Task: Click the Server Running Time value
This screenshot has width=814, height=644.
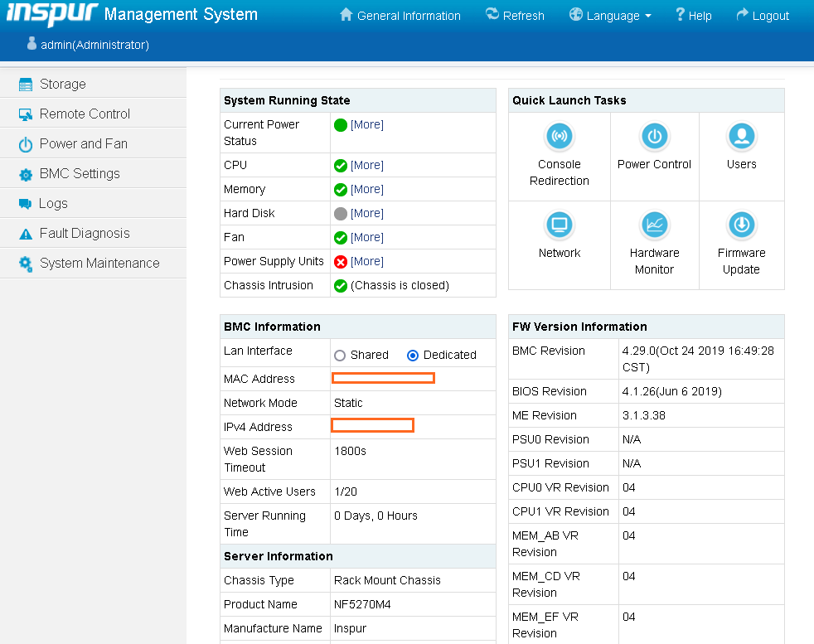Action: tap(376, 516)
